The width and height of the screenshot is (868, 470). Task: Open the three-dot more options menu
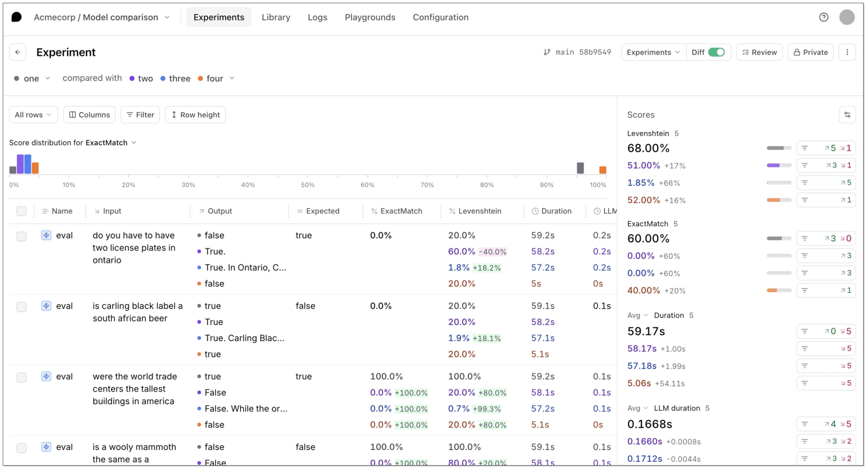click(847, 52)
